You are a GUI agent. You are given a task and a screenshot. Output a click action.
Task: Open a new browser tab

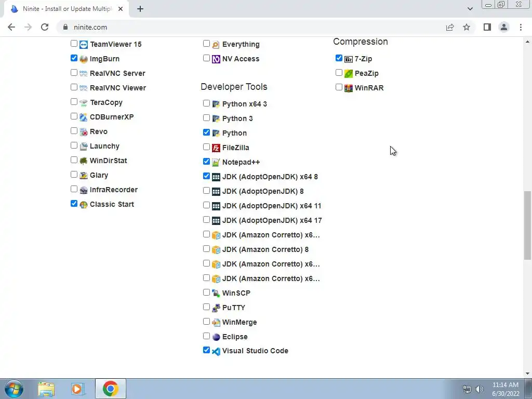[x=140, y=9]
